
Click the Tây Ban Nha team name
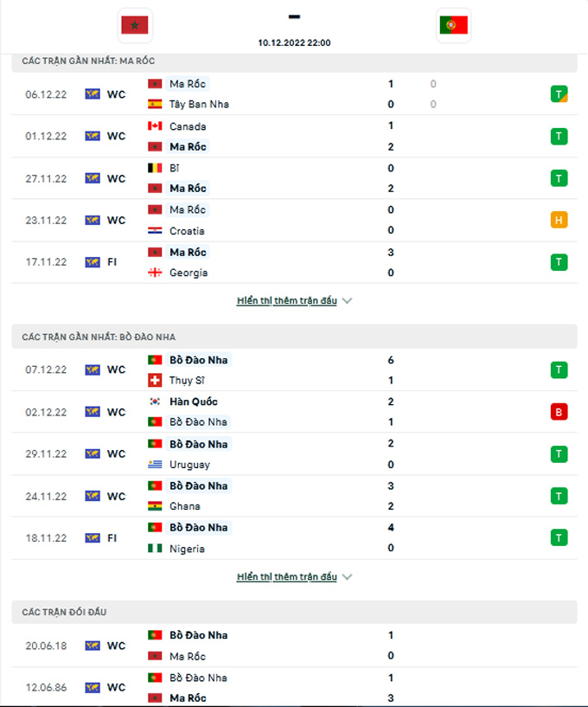tap(199, 104)
